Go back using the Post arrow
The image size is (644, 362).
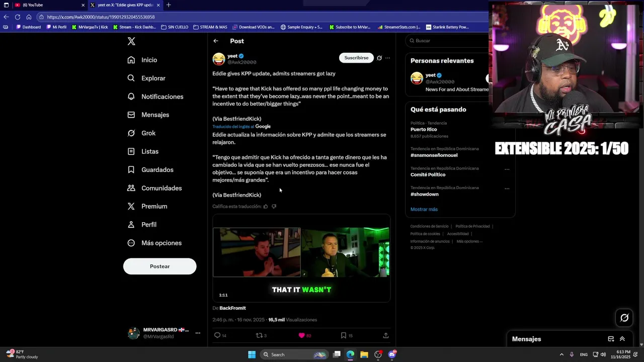[x=216, y=41]
